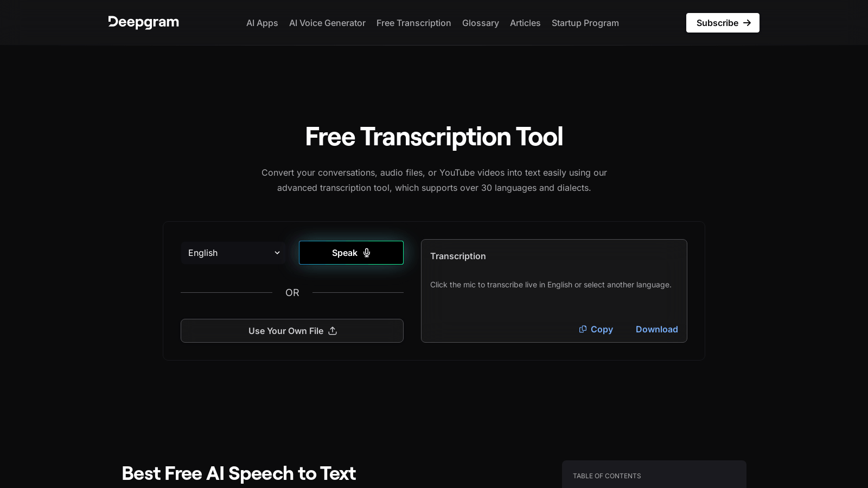Click the upload icon beside Use Your Own File

coord(333,331)
